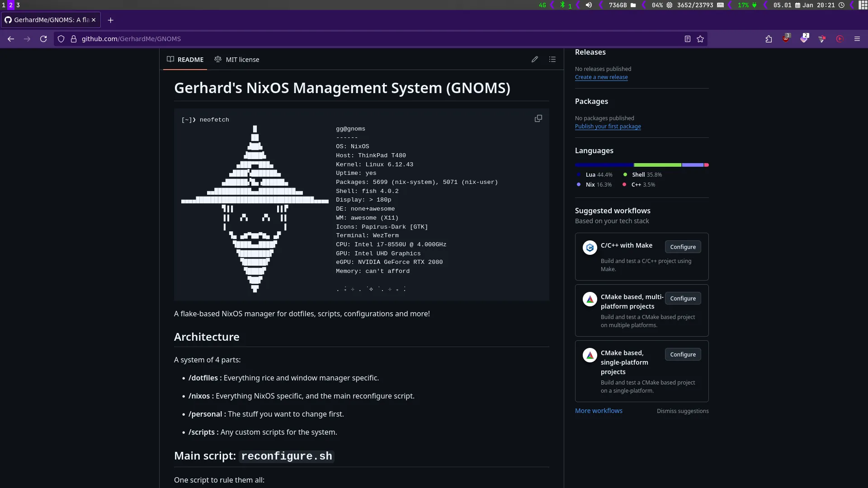
Task: Click the battery plug icon
Action: [x=754, y=5]
